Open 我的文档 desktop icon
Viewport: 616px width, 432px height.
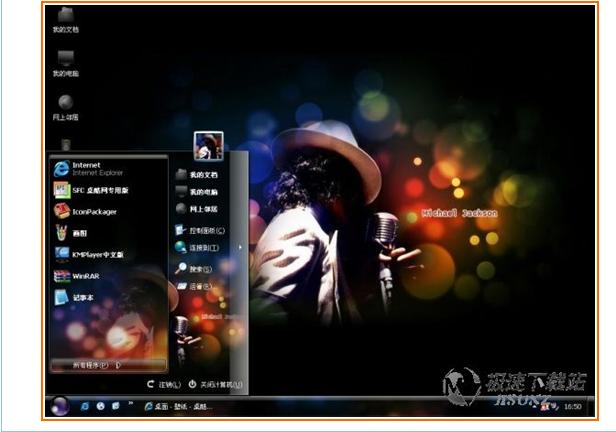point(66,20)
